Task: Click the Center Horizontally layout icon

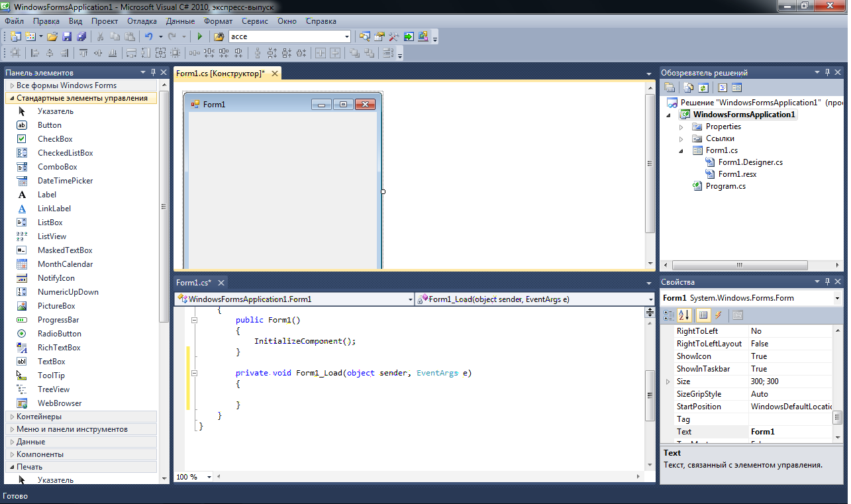Action: coord(321,53)
